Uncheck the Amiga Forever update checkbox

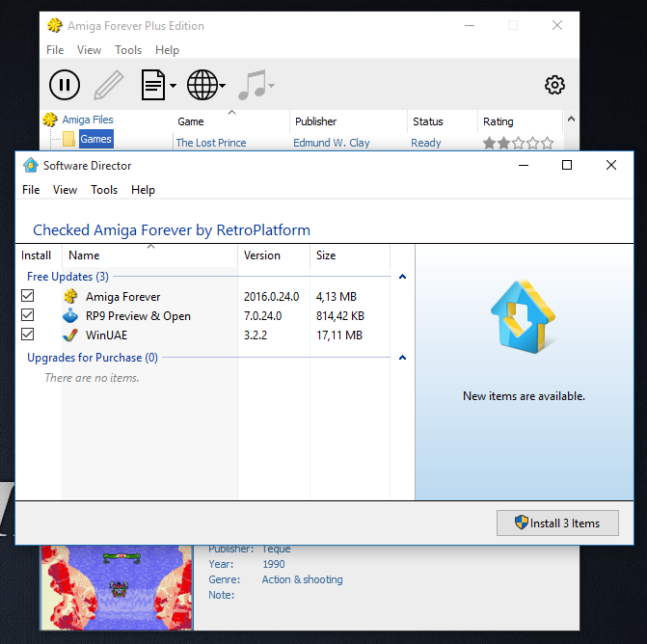pyautogui.click(x=28, y=296)
